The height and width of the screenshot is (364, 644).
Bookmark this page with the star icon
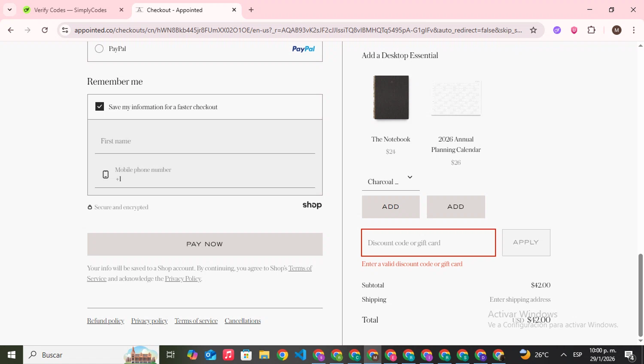pos(533,30)
